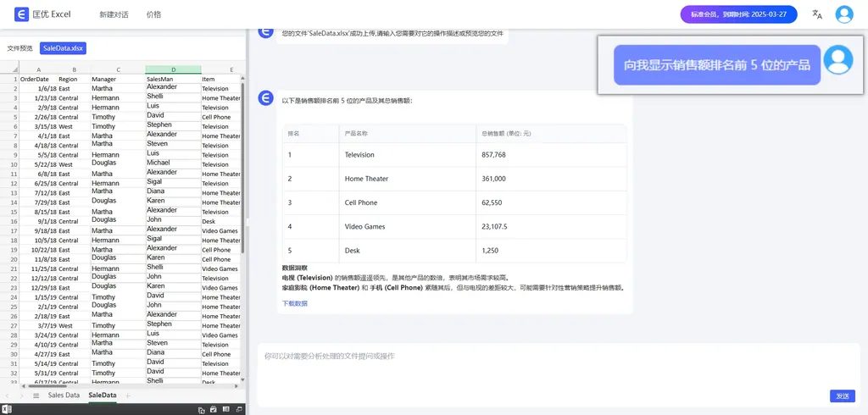868x415 pixels.
Task: Click the membership expiry badge
Action: [x=738, y=14]
